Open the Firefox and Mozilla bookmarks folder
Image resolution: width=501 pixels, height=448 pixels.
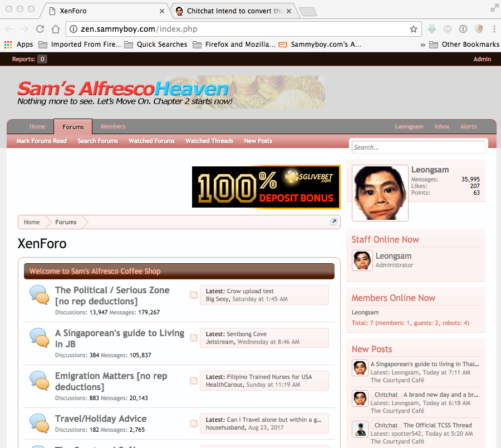[234, 45]
